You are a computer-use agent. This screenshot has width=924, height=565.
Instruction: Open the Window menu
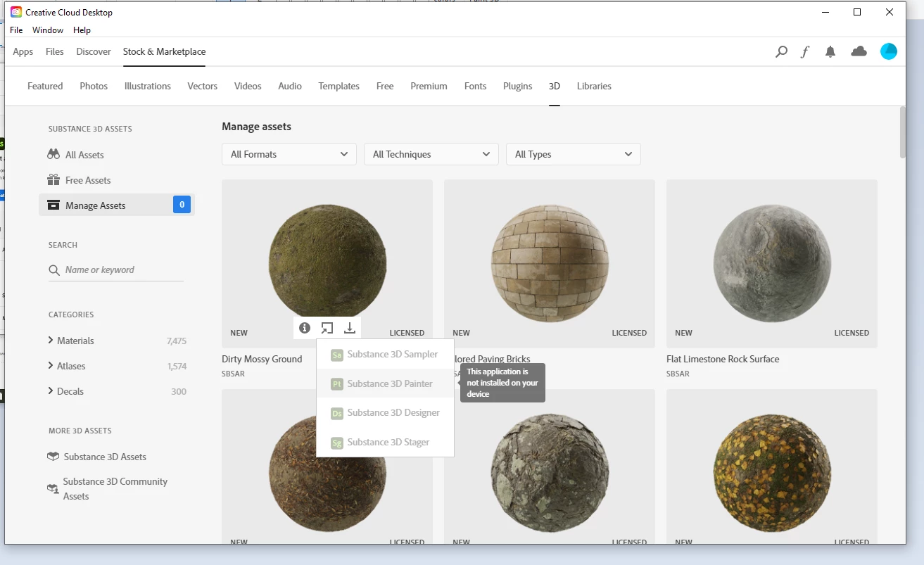(x=48, y=30)
